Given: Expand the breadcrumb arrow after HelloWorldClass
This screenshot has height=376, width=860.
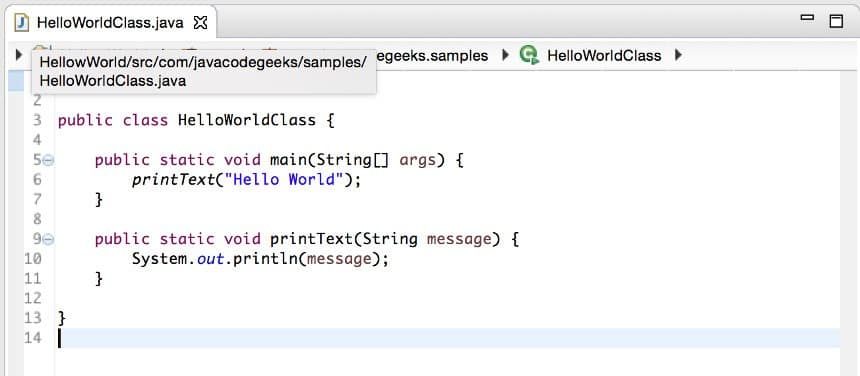Looking at the screenshot, I should [678, 55].
